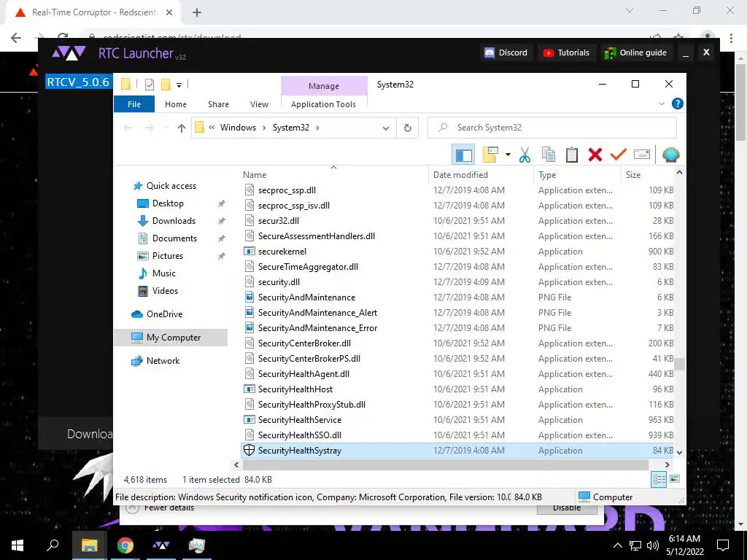Open Windows Start menu
Screen dimensions: 747x560
tap(18, 545)
